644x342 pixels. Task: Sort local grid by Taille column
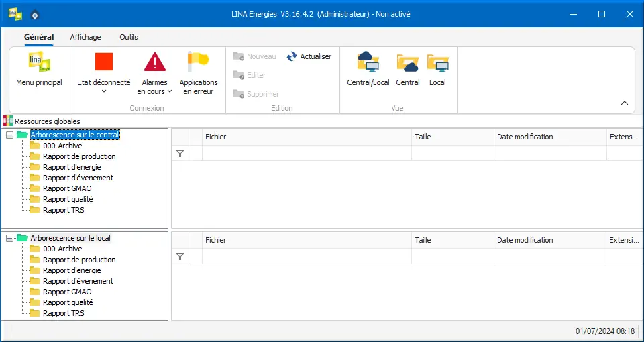click(x=453, y=240)
